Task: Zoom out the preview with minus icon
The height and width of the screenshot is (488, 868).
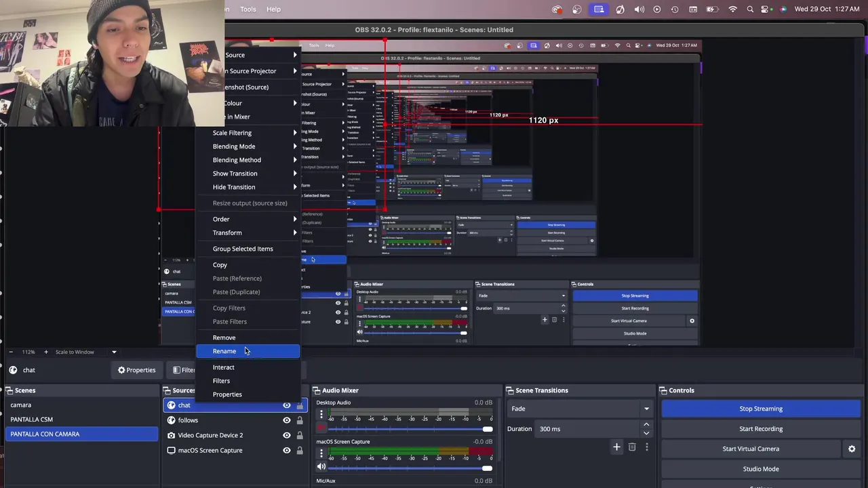Action: [10, 352]
